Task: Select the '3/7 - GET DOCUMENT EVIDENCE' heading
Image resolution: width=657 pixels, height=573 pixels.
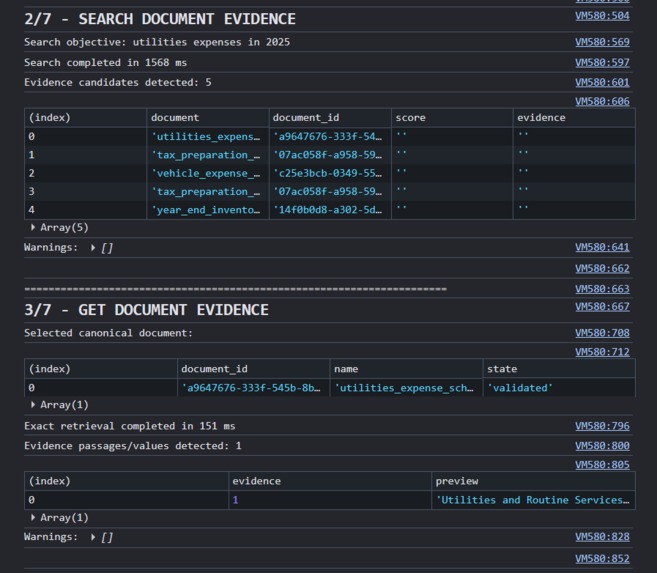Action: [146, 310]
